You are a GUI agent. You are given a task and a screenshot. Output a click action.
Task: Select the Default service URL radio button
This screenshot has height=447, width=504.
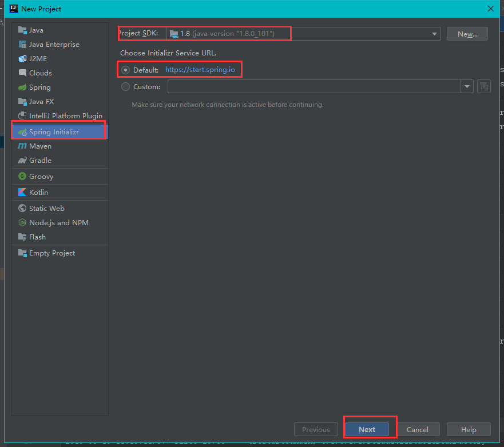[125, 70]
